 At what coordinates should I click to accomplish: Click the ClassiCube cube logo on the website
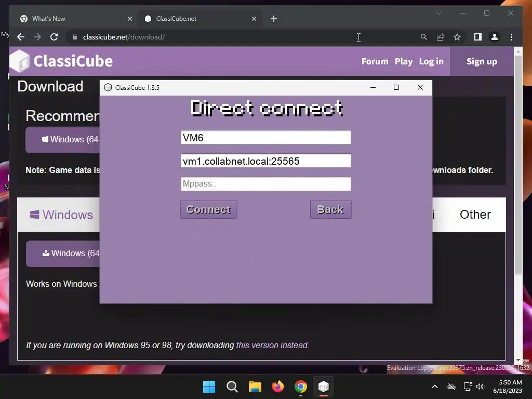pos(19,61)
